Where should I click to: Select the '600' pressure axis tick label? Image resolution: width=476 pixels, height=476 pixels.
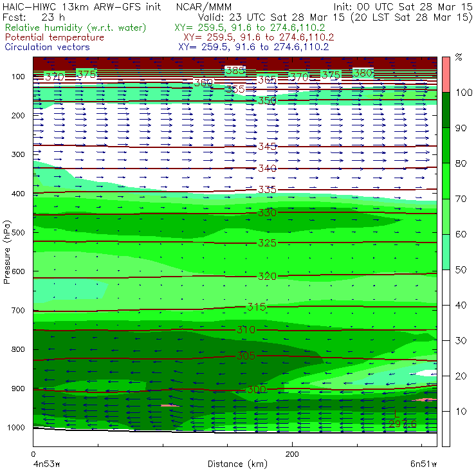click(x=18, y=271)
